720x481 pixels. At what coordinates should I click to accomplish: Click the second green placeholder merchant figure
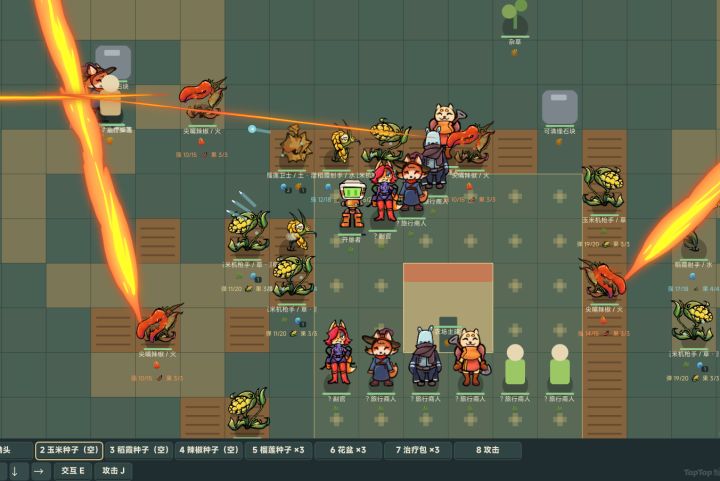pos(559,365)
